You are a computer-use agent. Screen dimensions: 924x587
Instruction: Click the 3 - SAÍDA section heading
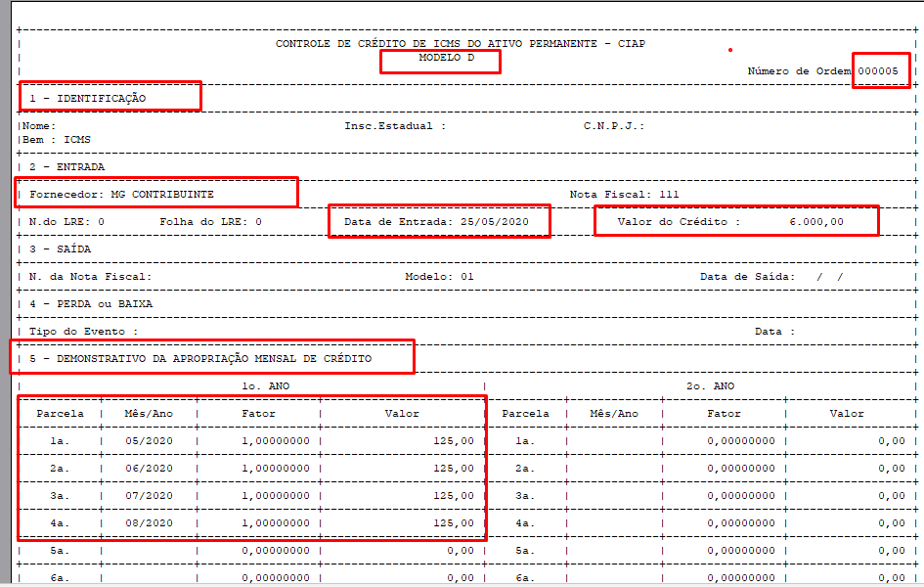(60, 249)
